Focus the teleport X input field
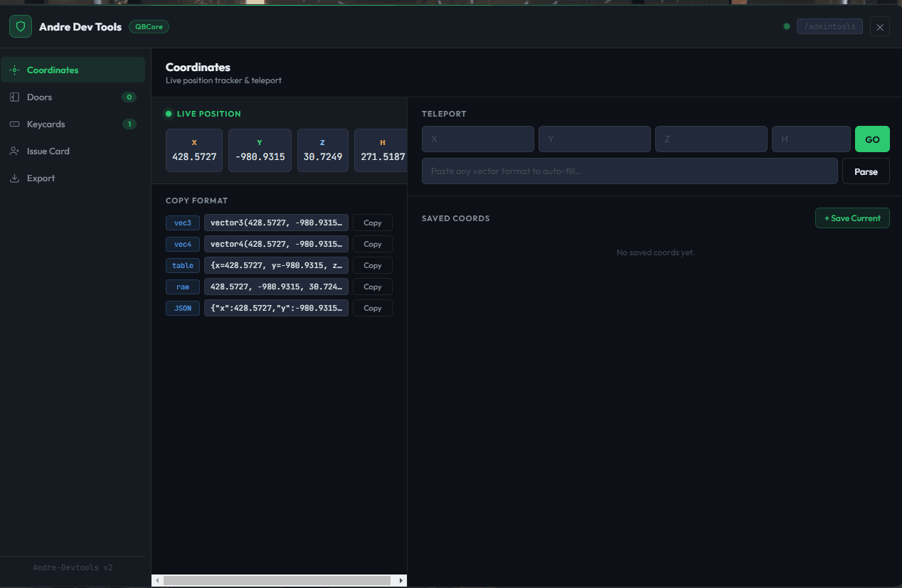This screenshot has height=588, width=902. 478,139
